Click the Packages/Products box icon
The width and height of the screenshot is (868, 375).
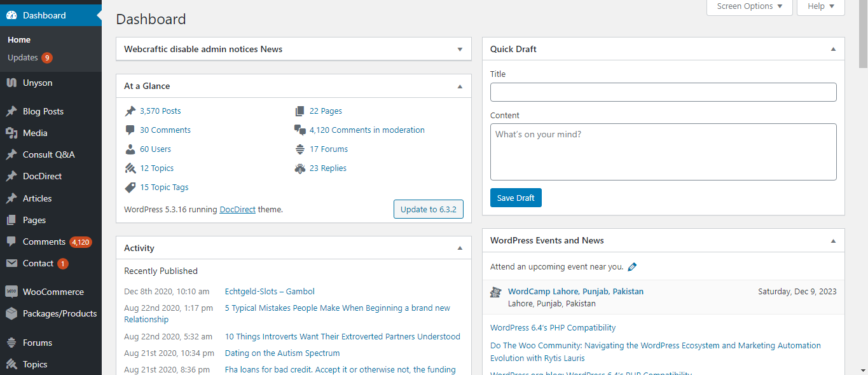pyautogui.click(x=11, y=313)
